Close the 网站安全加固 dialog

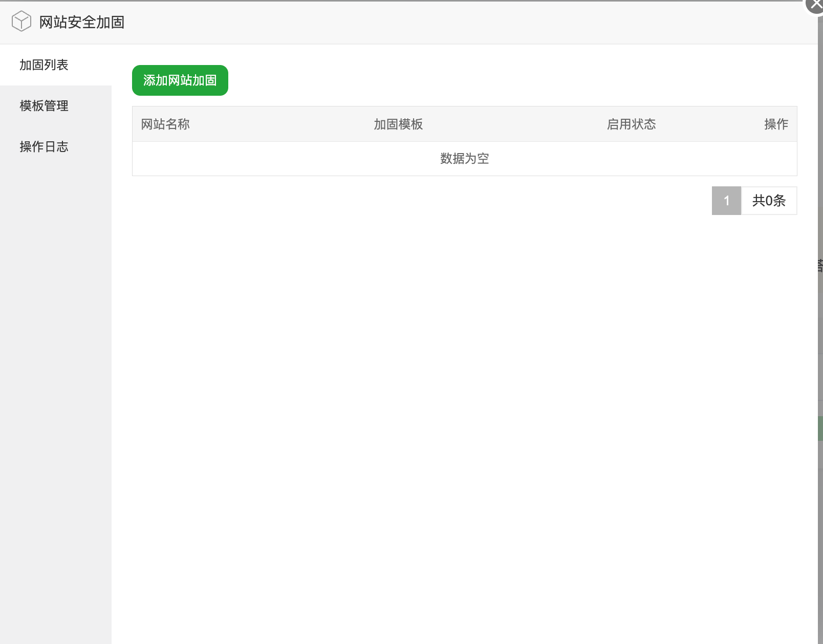tap(815, 4)
